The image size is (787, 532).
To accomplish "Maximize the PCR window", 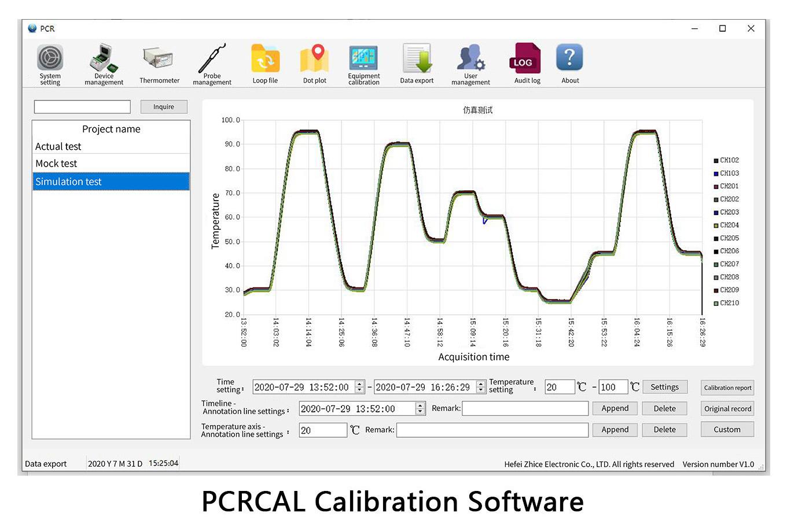I will [722, 28].
